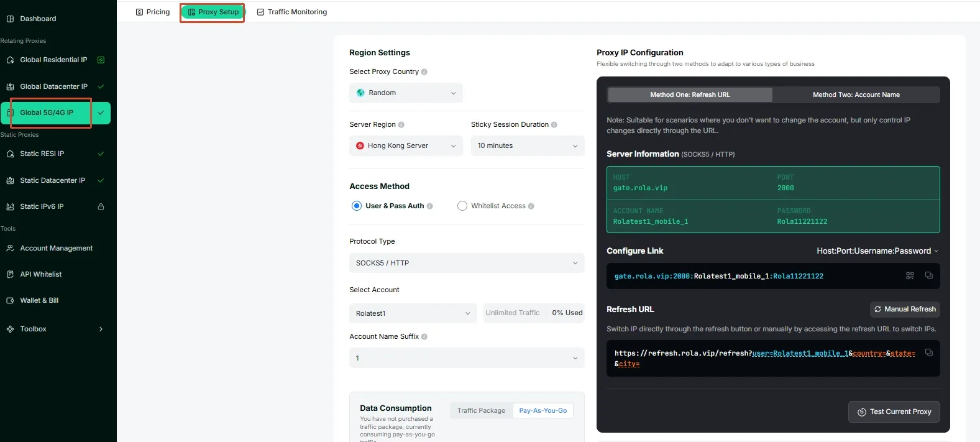Click info icon beside Select Proxy Country
The width and height of the screenshot is (980, 442).
[424, 72]
